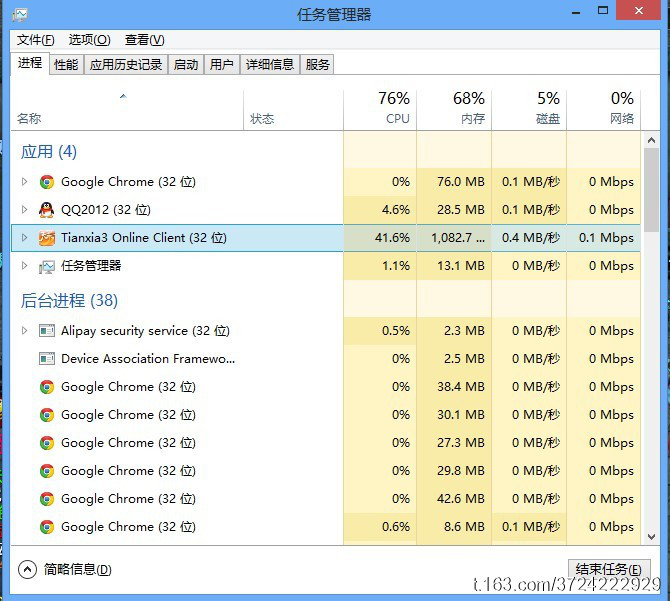Switch to the 应用历史记录 tab
Image resolution: width=670 pixels, height=601 pixels.
point(126,64)
